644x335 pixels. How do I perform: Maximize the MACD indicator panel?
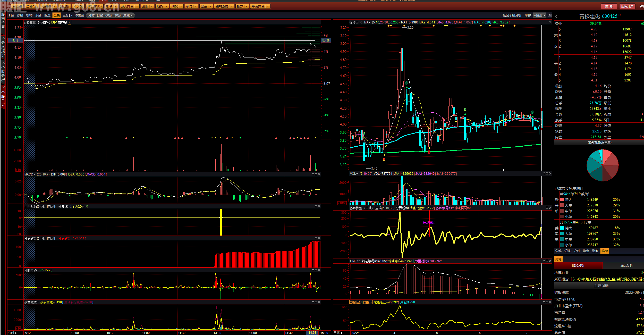coord(316,174)
